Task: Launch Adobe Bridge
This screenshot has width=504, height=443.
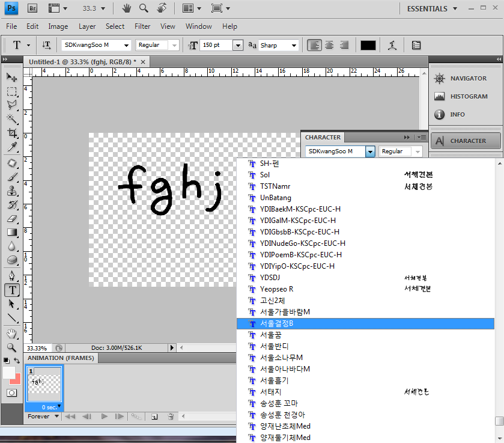Action: (x=32, y=8)
